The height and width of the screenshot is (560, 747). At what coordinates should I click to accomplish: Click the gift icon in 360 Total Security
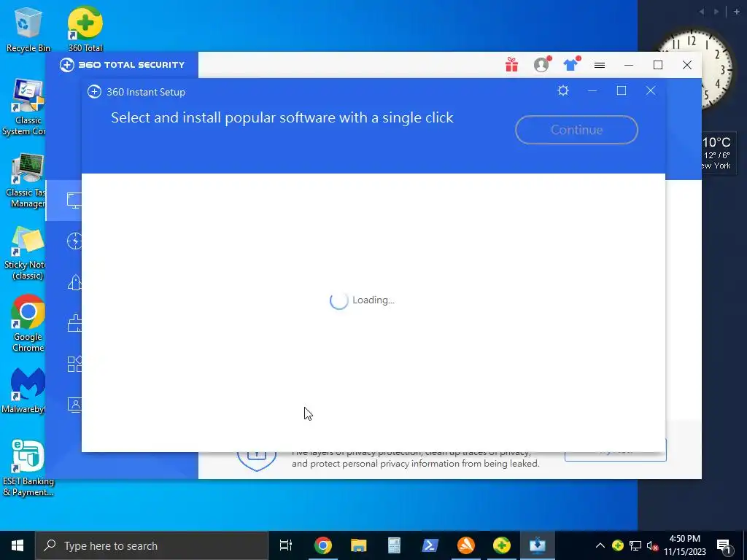(511, 64)
